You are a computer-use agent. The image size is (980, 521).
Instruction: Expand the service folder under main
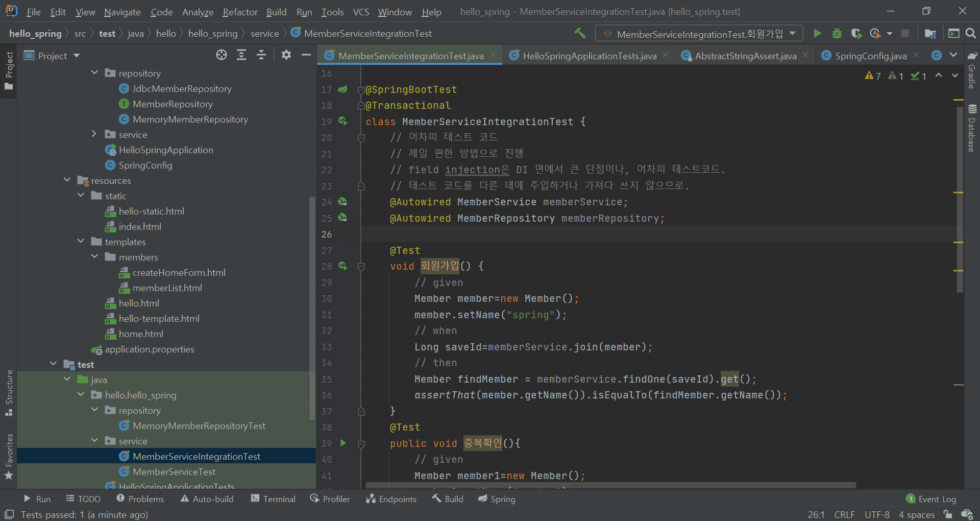click(94, 134)
